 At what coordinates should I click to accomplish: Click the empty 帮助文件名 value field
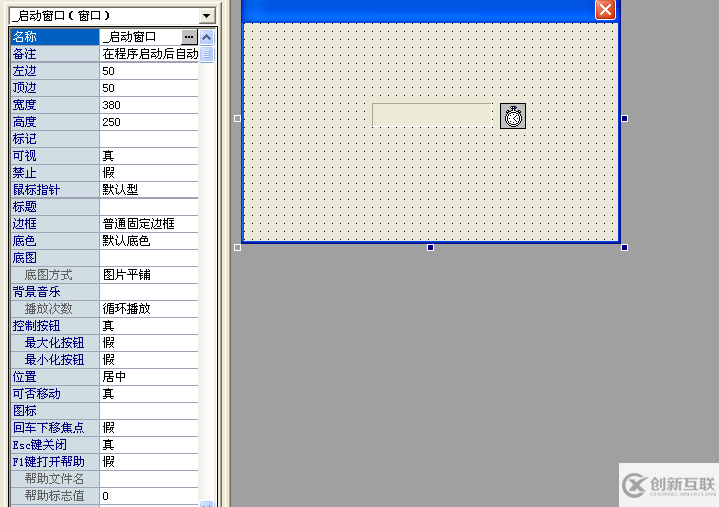[x=149, y=479]
